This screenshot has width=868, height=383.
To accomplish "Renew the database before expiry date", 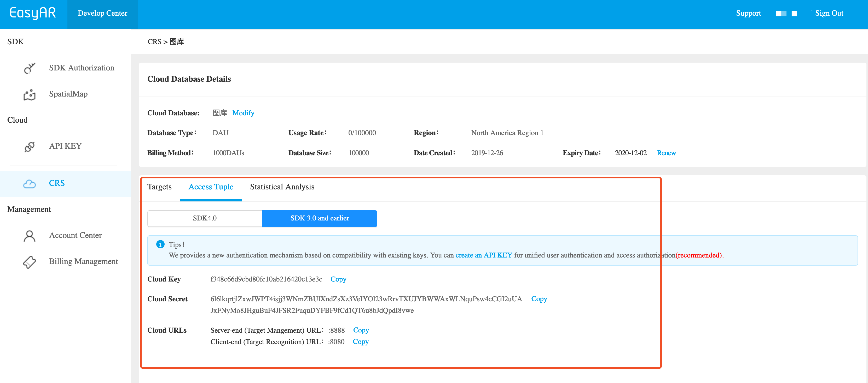I will (x=666, y=153).
